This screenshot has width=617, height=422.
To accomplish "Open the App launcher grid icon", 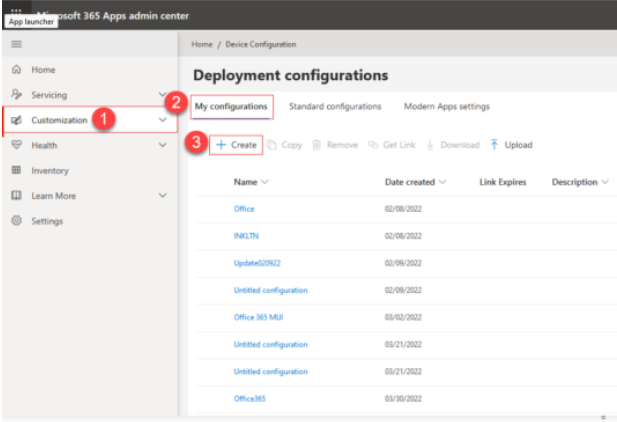I will [16, 11].
